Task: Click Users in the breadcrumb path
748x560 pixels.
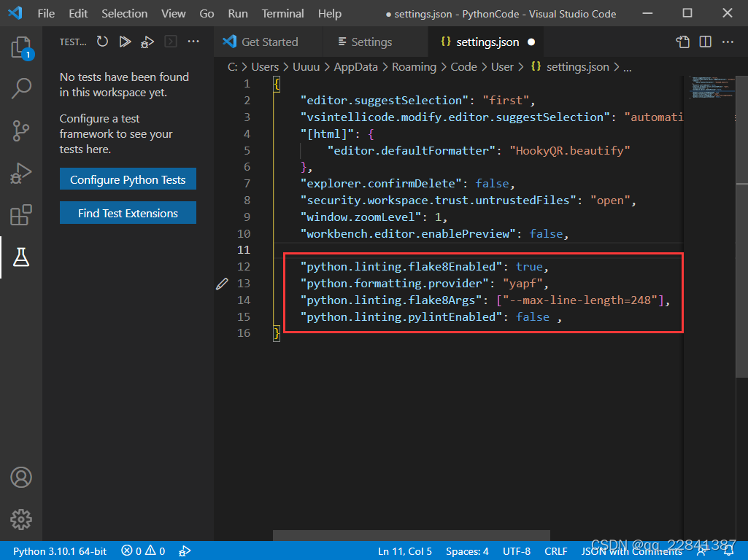Action: (x=265, y=67)
